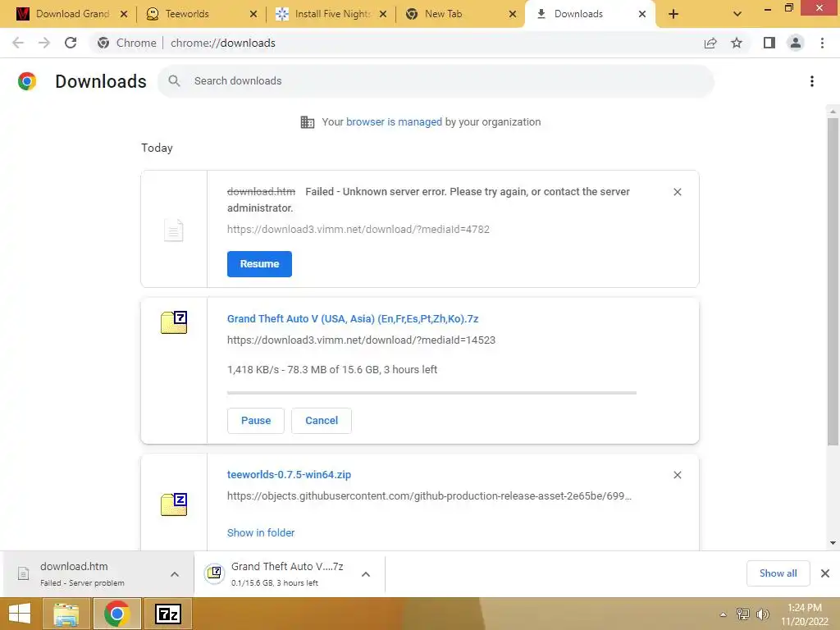Reload the downloads page
The image size is (840, 630).
[x=71, y=43]
